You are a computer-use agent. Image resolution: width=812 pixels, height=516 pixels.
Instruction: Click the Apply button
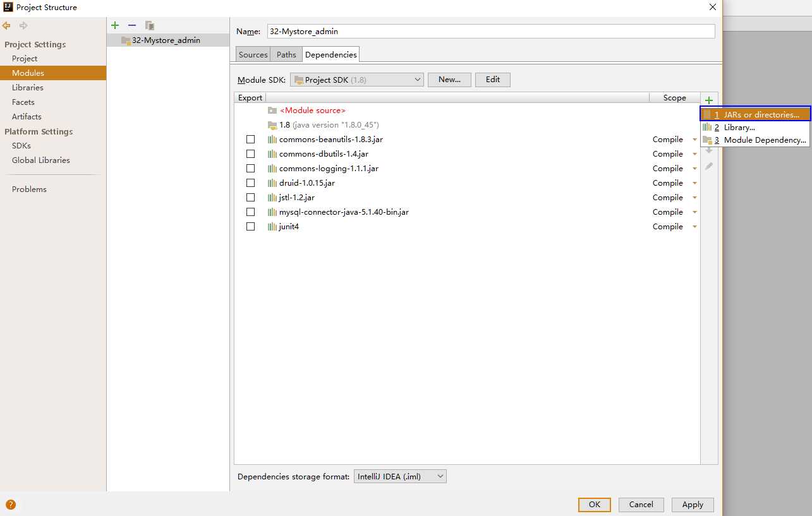click(x=693, y=505)
